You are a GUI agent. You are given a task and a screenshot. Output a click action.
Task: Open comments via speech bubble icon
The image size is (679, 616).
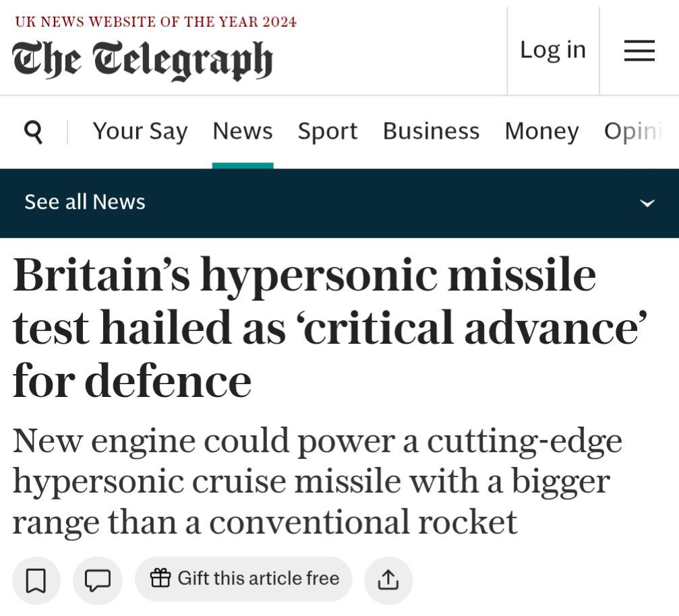pyautogui.click(x=98, y=580)
